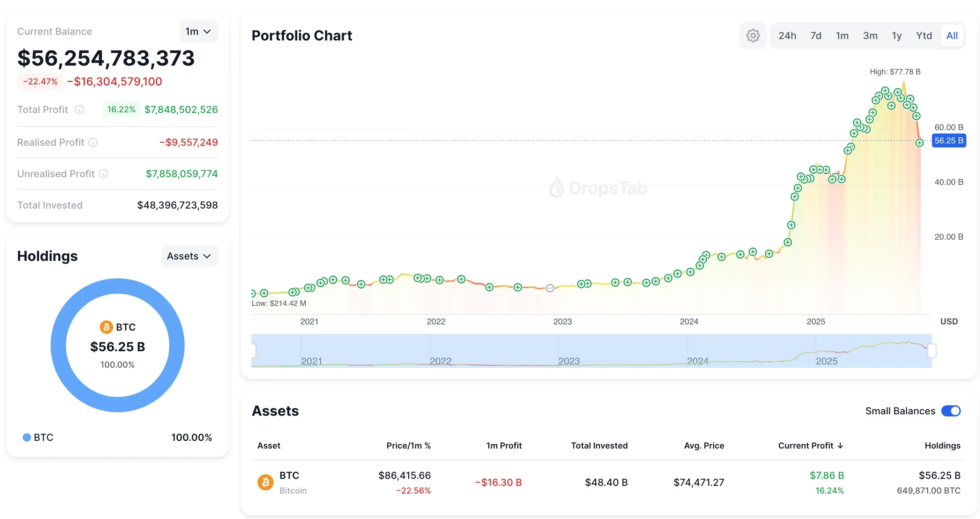
Task: Click the timeline range slider handle
Action: click(932, 351)
